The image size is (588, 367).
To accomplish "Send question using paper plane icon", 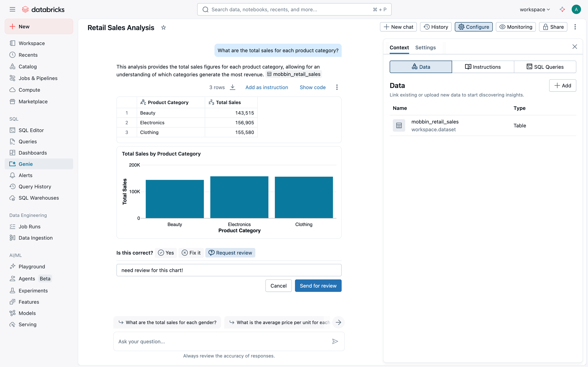I will tap(335, 341).
